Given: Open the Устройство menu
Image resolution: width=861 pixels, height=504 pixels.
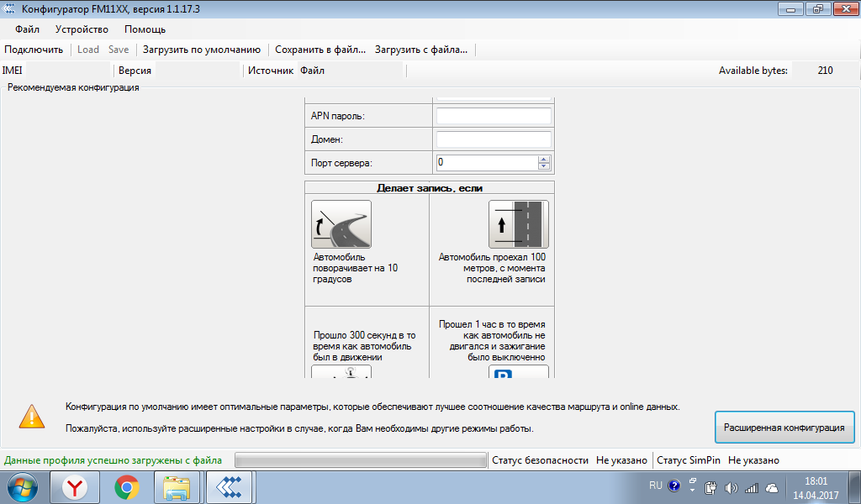Looking at the screenshot, I should click(82, 29).
